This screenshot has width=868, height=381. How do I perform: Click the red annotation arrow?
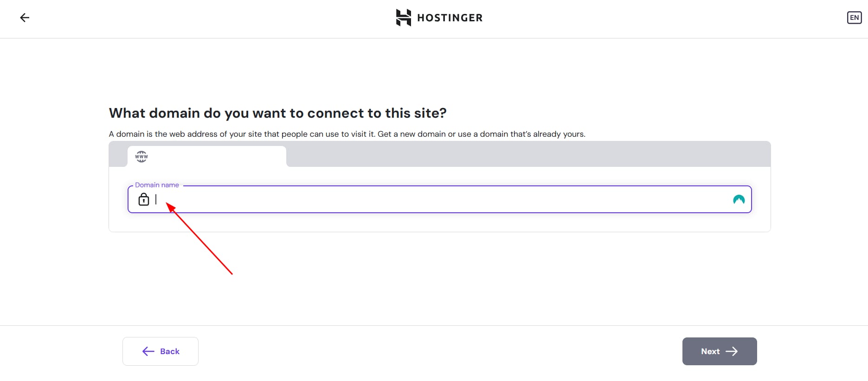[199, 238]
